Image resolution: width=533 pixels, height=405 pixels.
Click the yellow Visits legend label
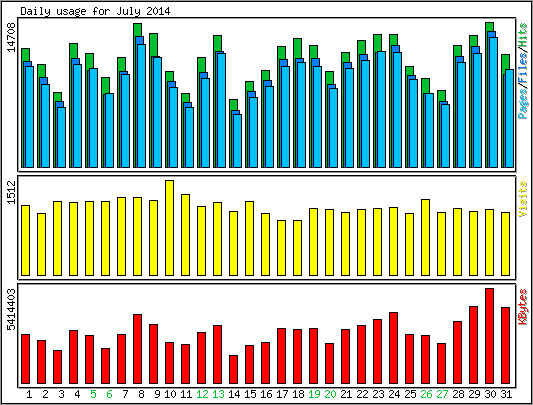pyautogui.click(x=523, y=199)
